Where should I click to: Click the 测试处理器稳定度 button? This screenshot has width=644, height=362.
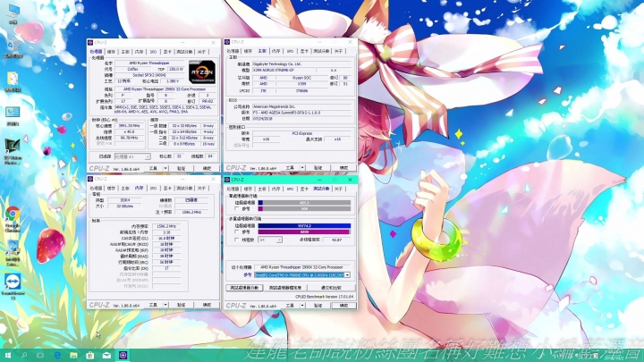pos(285,288)
